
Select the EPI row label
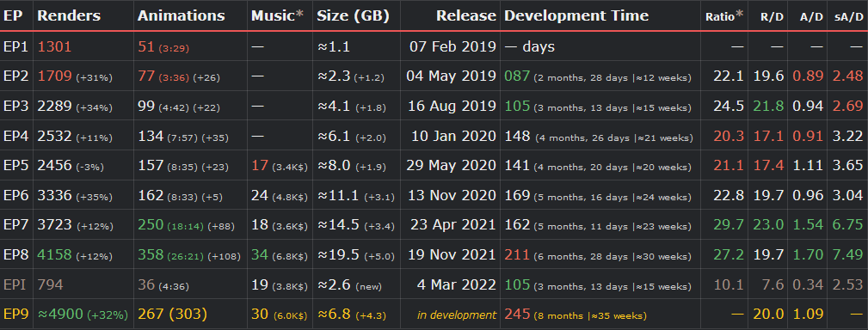point(15,284)
